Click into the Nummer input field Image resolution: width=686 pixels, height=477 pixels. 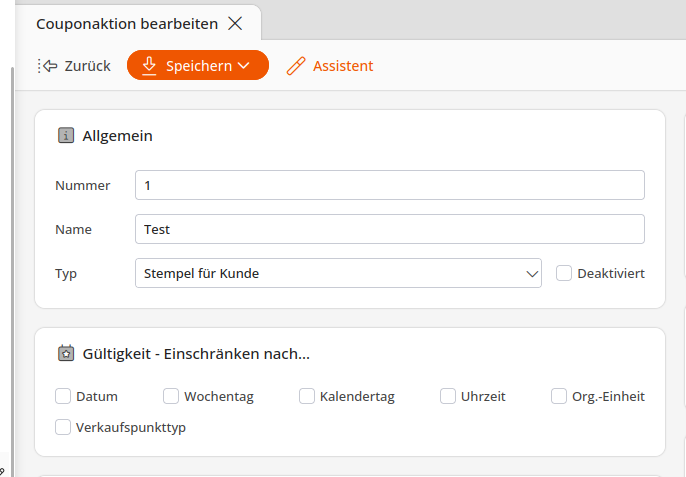point(390,185)
